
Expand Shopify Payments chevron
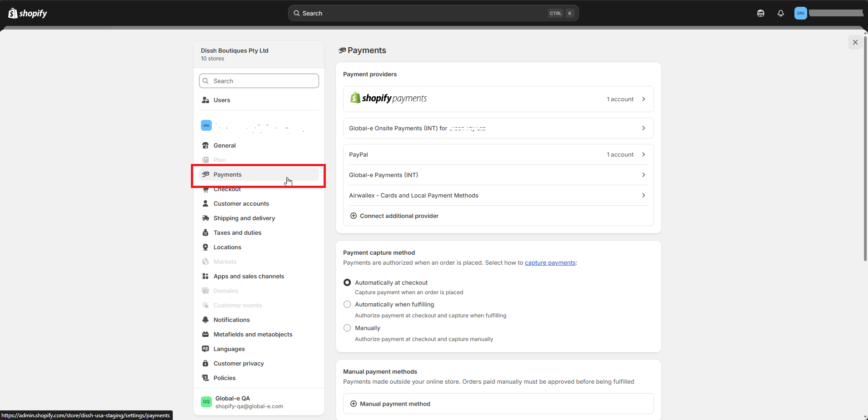644,99
